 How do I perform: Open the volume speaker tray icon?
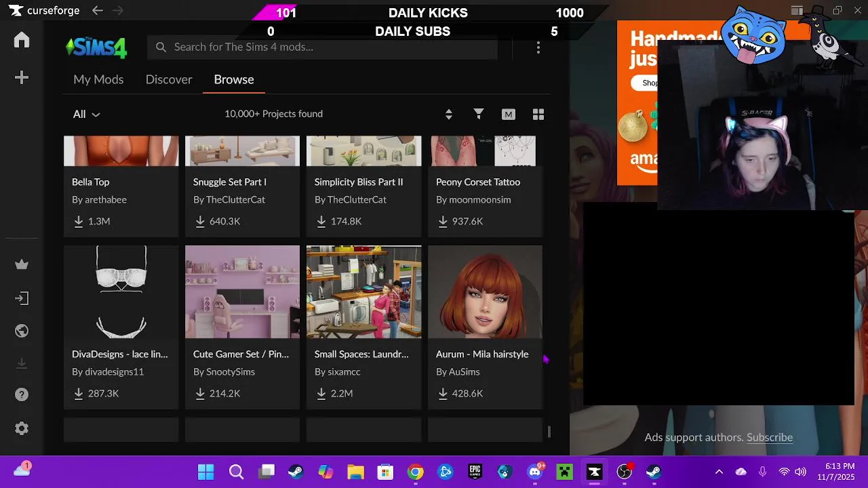800,472
